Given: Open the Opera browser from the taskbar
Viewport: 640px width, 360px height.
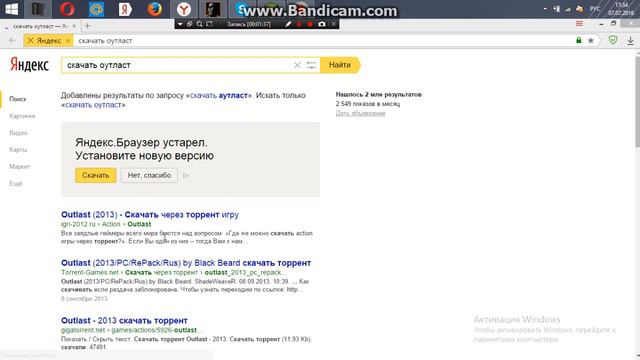Looking at the screenshot, I should [x=67, y=9].
